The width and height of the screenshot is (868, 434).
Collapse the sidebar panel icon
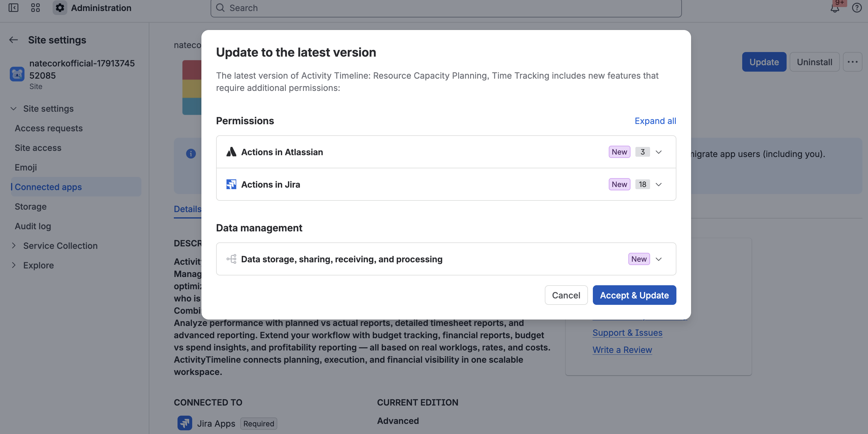click(13, 8)
